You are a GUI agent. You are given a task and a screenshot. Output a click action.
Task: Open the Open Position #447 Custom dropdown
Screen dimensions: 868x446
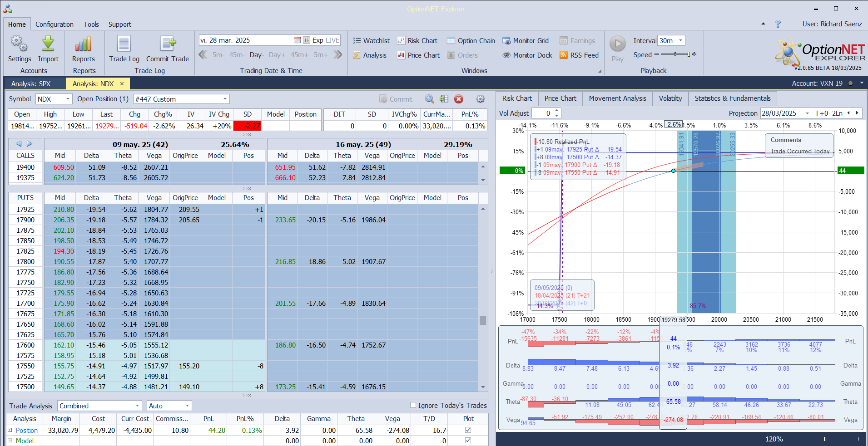click(x=225, y=99)
